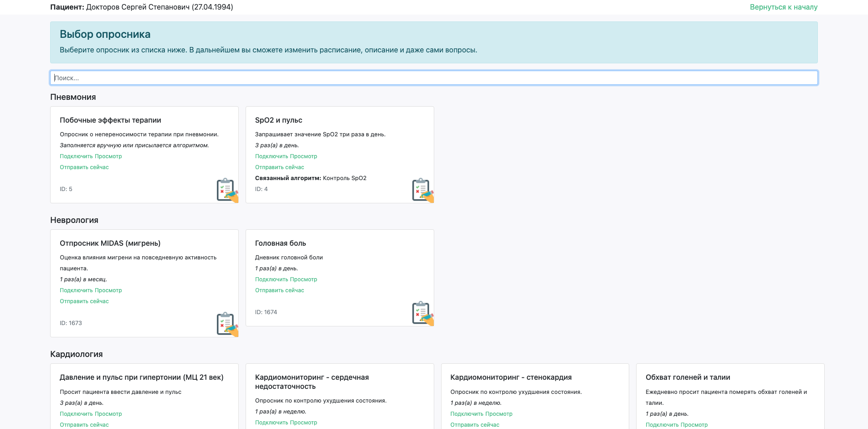The width and height of the screenshot is (868, 429).
Task: Focus the Поиск search field
Action: pyautogui.click(x=434, y=78)
